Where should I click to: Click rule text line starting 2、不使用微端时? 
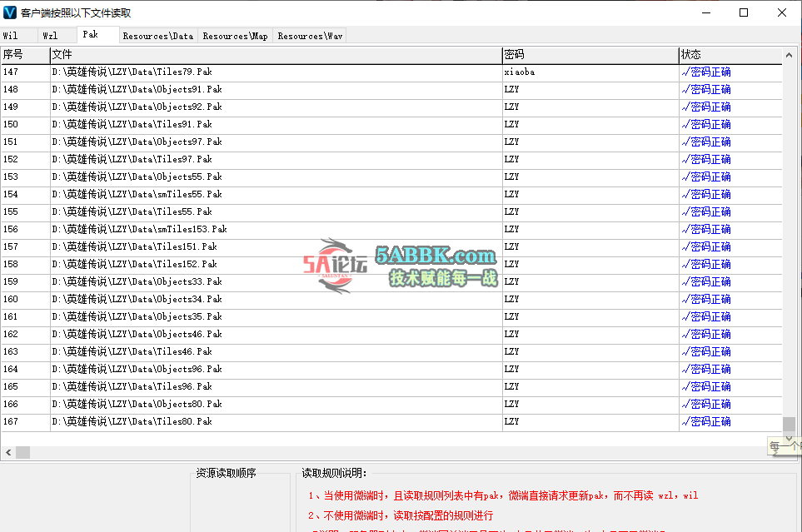[x=401, y=515]
